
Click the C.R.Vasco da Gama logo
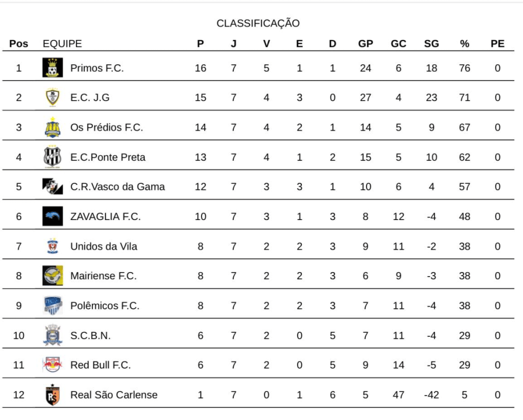[53, 186]
